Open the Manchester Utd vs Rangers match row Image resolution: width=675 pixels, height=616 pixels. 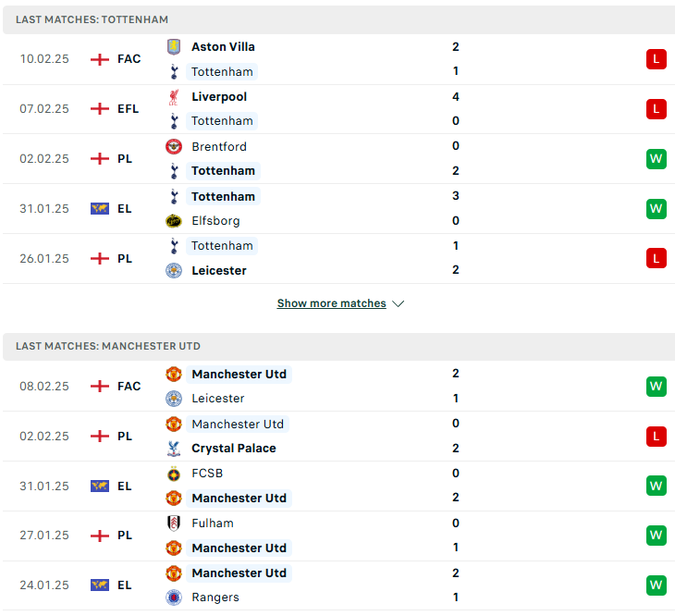coord(338,585)
